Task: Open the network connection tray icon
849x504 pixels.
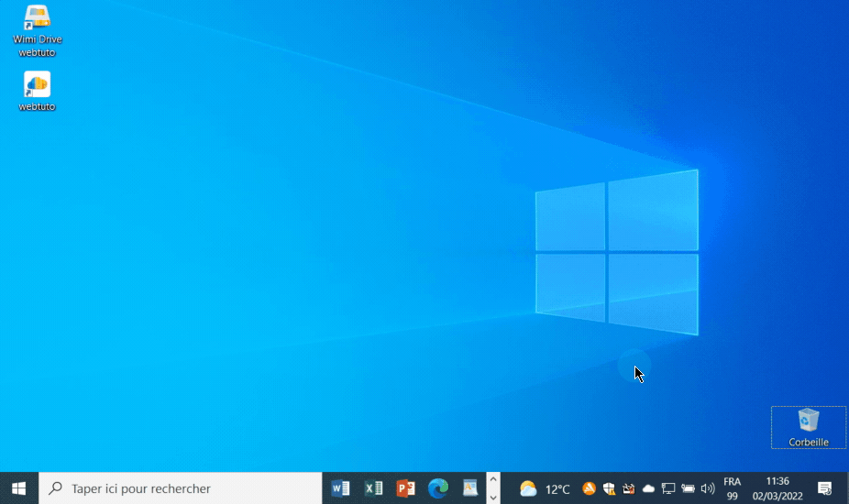Action: 668,488
